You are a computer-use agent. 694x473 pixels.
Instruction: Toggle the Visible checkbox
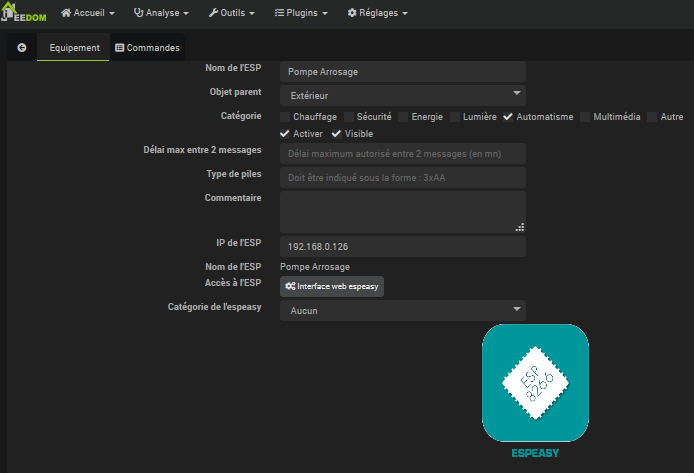coord(336,134)
